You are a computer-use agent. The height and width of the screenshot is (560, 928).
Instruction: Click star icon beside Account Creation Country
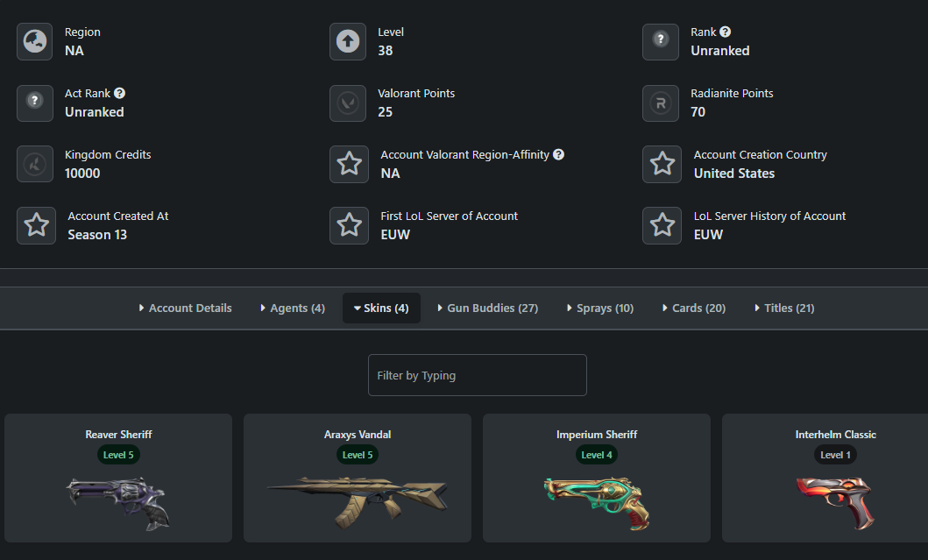(662, 164)
